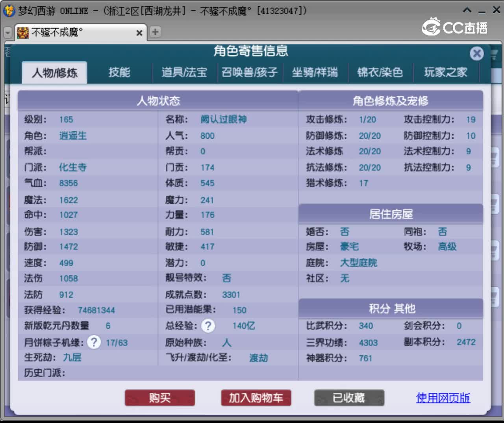The width and height of the screenshot is (504, 423).
Task: Click the 获得经验 value 74681344
Action: pyautogui.click(x=96, y=310)
